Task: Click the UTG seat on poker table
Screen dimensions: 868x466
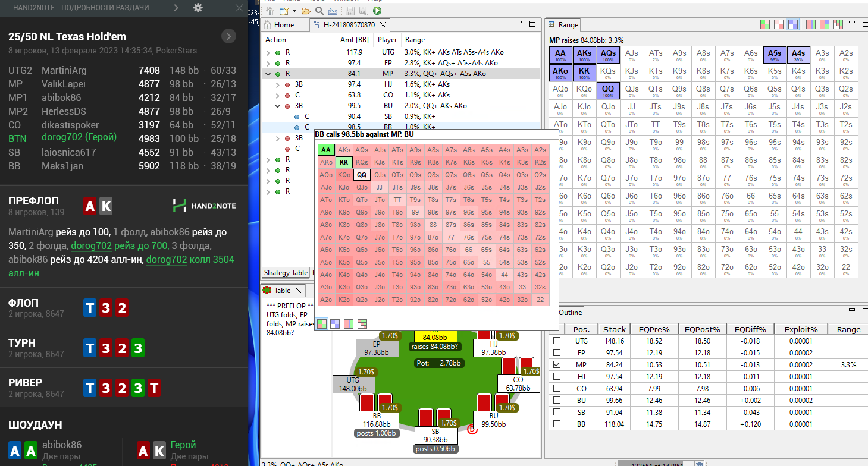Action: click(353, 384)
